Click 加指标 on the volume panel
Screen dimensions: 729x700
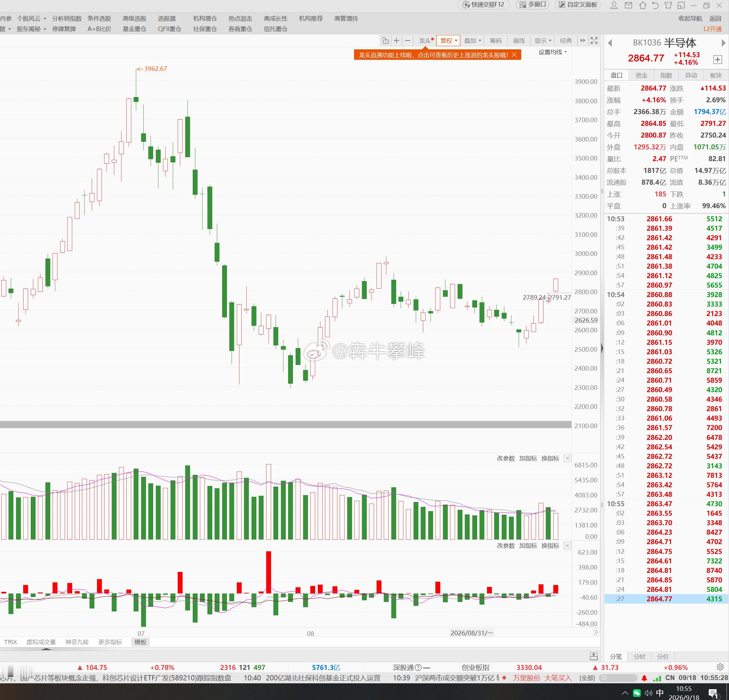point(528,458)
